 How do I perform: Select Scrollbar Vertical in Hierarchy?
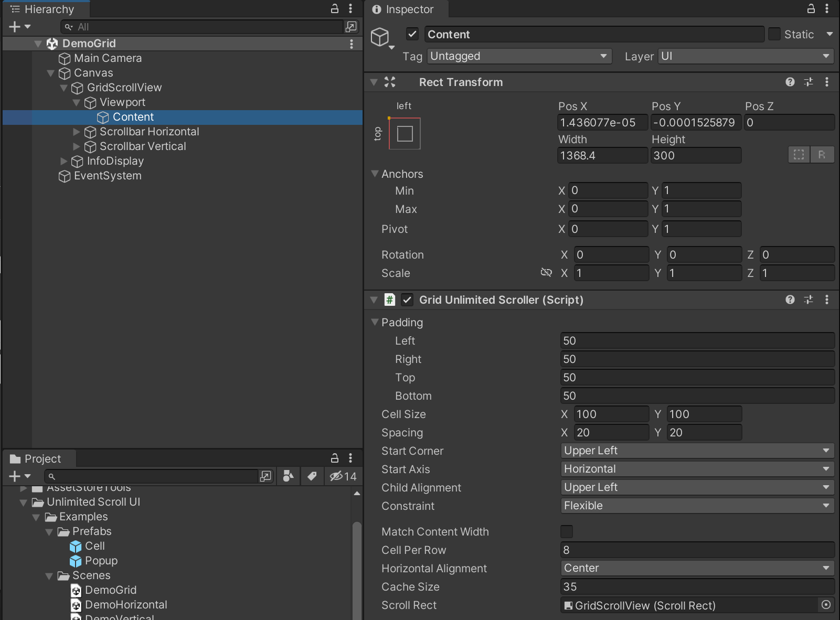click(x=143, y=146)
